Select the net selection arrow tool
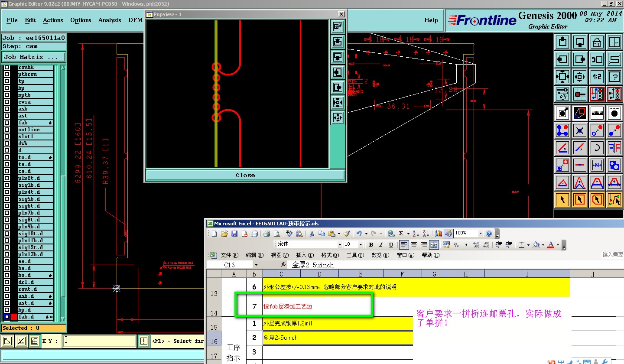Image resolution: width=624 pixels, height=364 pixels. [614, 199]
